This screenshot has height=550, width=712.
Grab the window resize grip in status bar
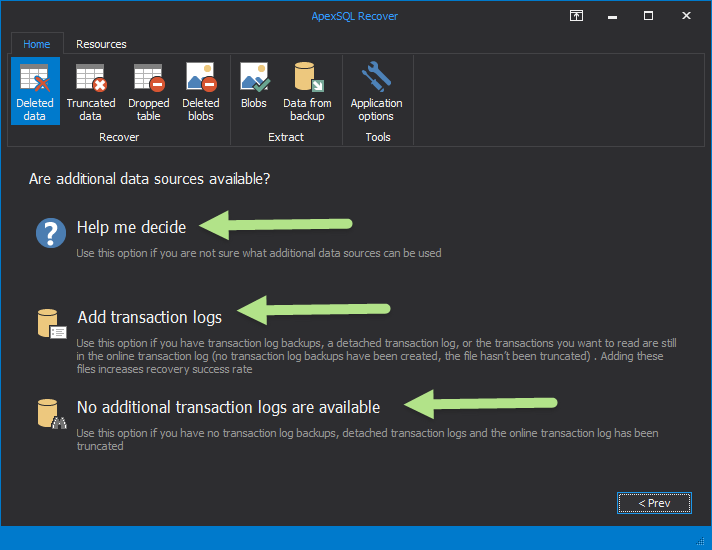[701, 540]
